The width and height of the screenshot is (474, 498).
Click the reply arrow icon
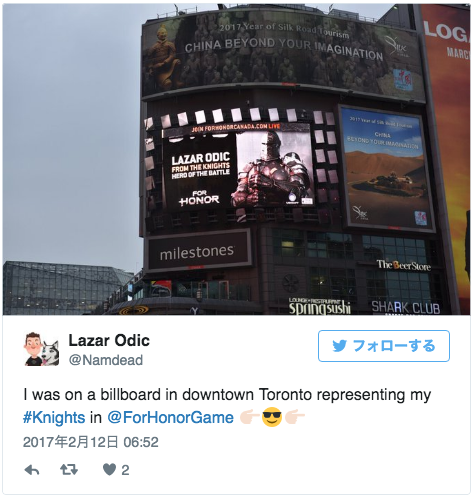pyautogui.click(x=32, y=470)
